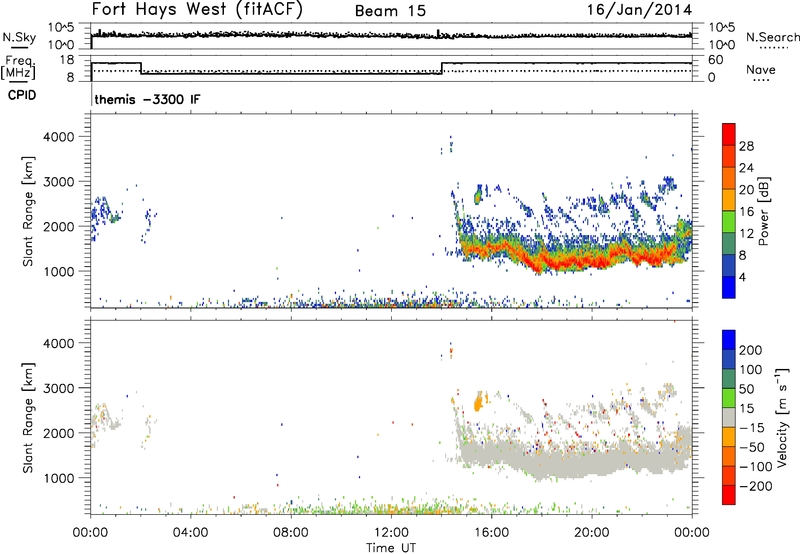Click the "28" value on the Power scale
Viewport: 800px width, 554px height.
pos(746,146)
